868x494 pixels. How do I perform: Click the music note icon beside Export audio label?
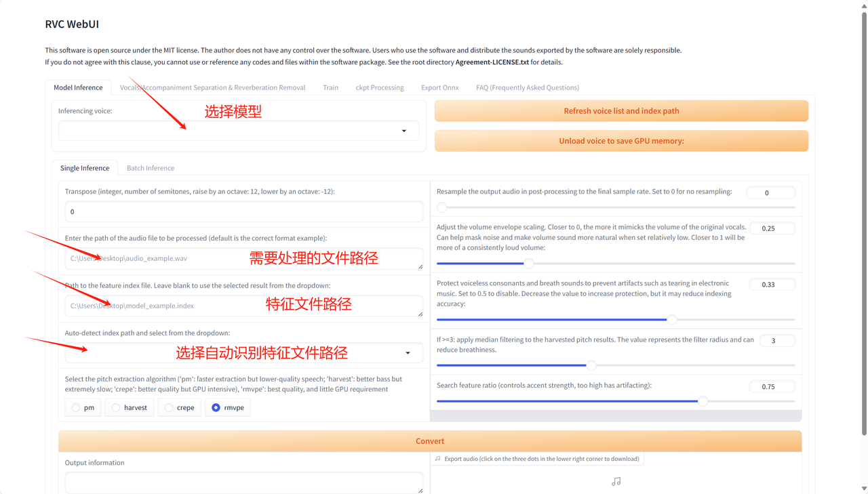coord(438,459)
